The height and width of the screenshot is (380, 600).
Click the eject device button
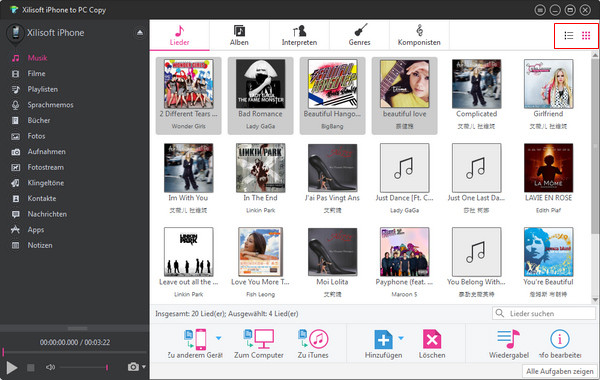click(x=140, y=33)
